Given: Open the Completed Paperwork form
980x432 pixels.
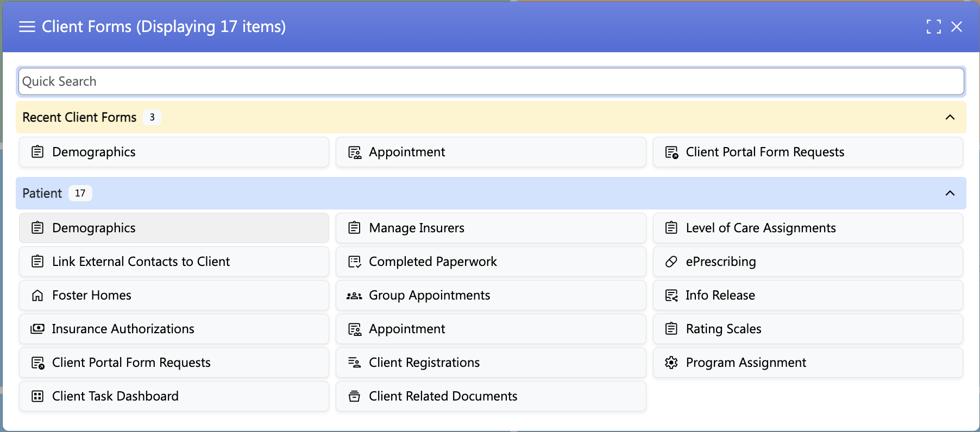Looking at the screenshot, I should (x=491, y=262).
